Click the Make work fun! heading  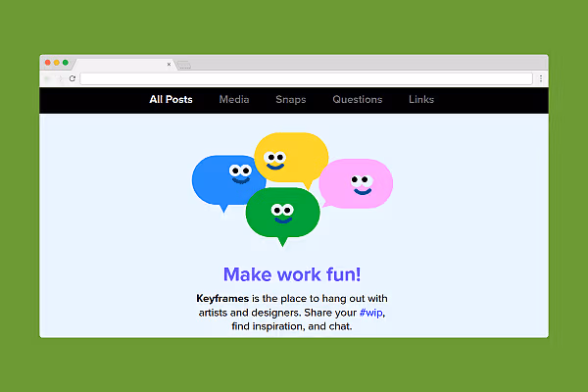tap(292, 274)
